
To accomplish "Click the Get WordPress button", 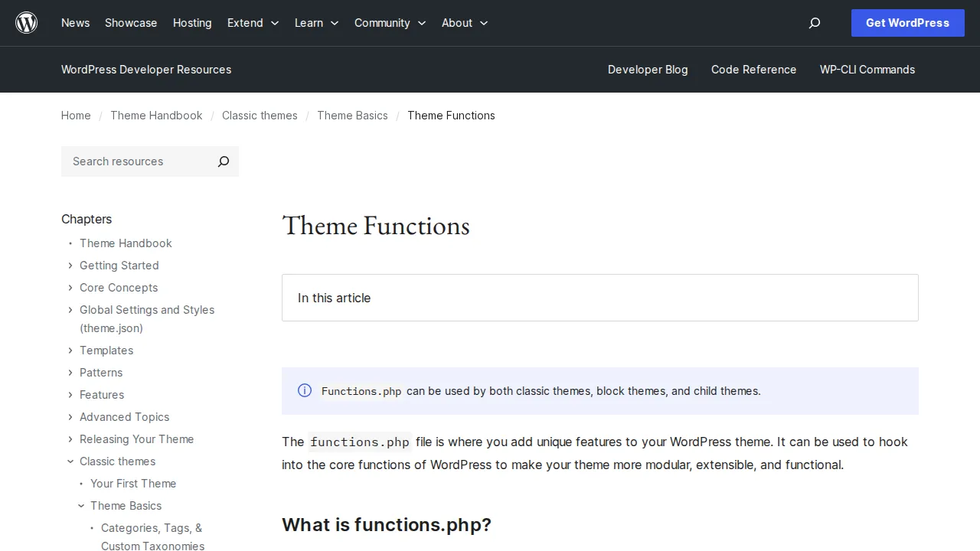I will (x=907, y=23).
